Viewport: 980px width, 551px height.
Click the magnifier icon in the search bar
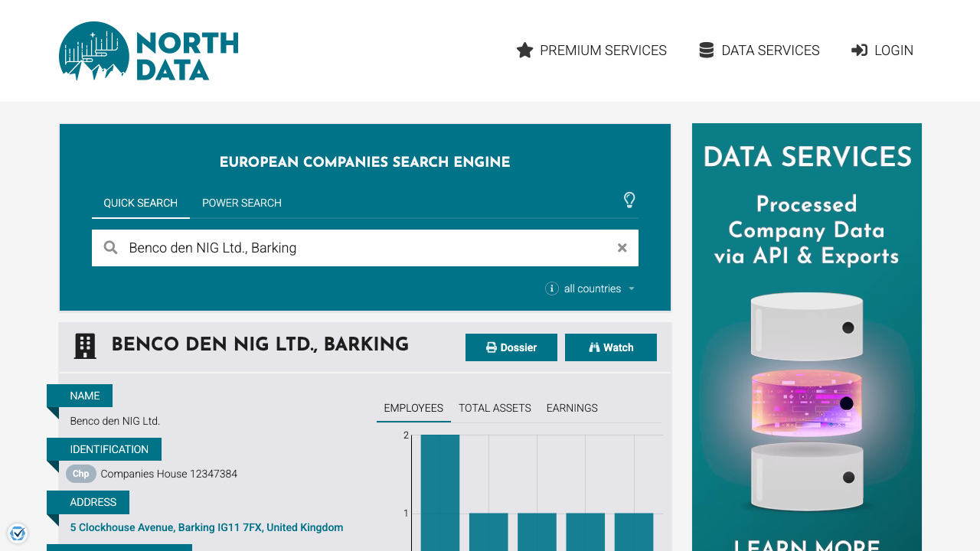click(110, 247)
